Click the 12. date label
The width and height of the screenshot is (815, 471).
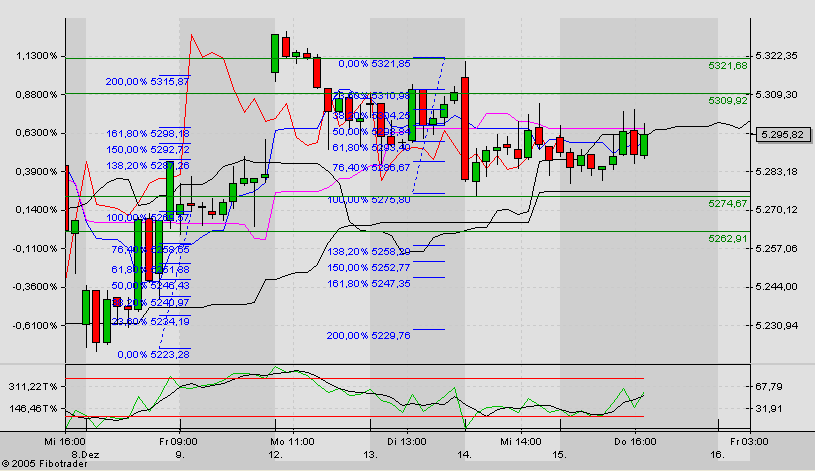point(275,455)
